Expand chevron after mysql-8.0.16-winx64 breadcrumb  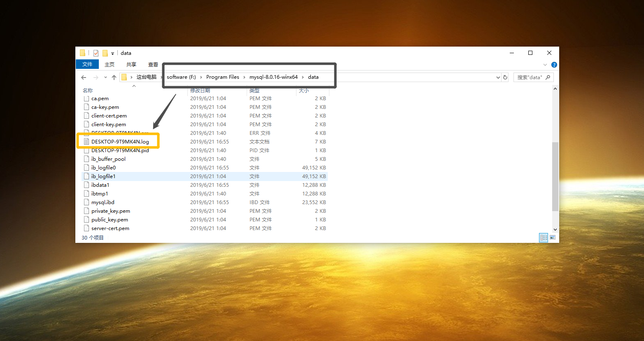pyautogui.click(x=303, y=77)
